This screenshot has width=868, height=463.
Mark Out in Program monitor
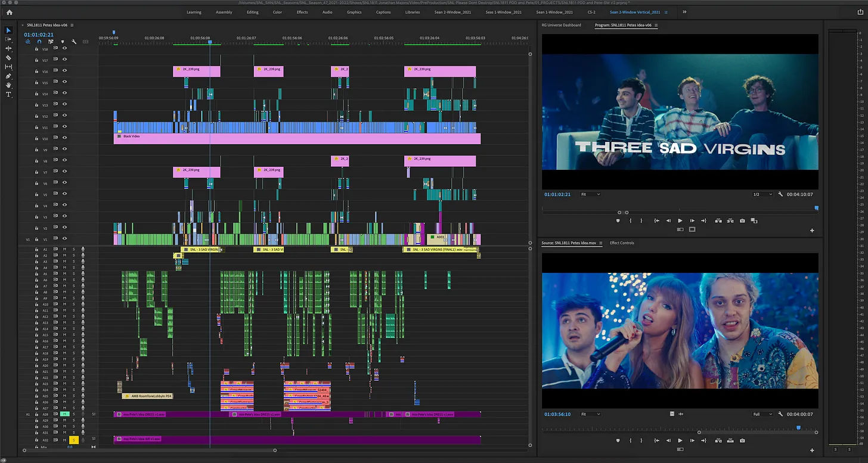[641, 221]
